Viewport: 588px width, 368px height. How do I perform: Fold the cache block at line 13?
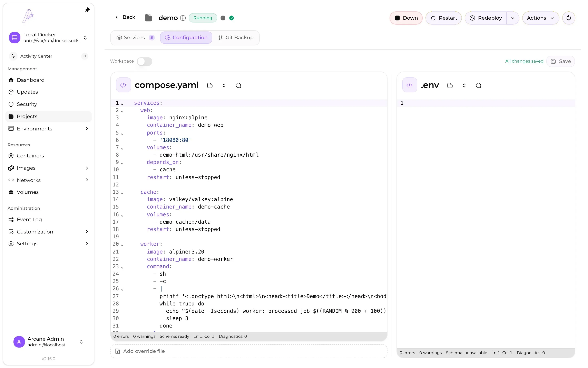point(122,193)
